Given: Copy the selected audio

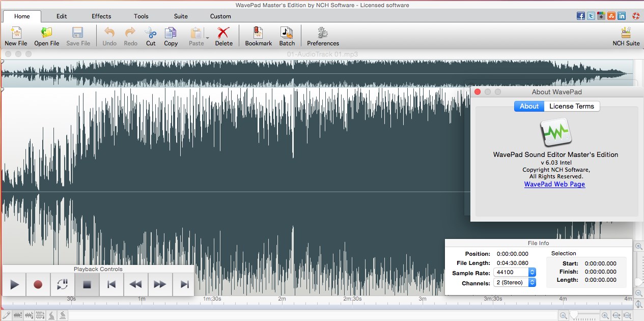Looking at the screenshot, I should [171, 37].
